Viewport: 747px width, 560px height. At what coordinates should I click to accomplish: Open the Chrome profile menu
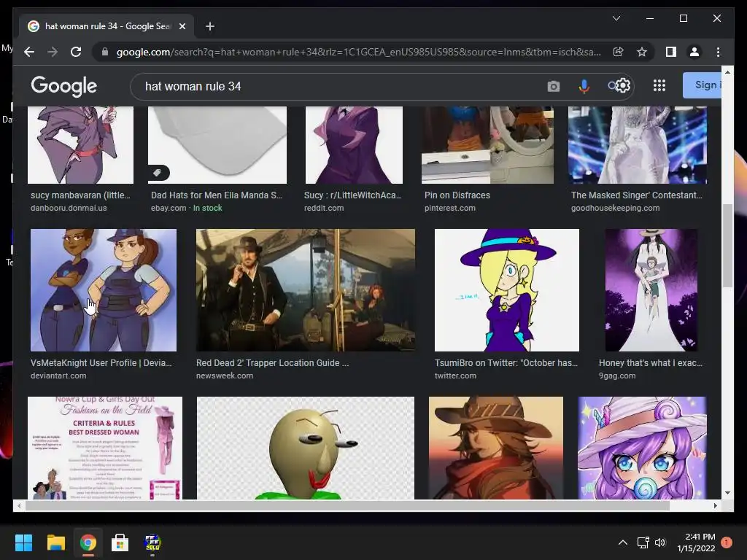pyautogui.click(x=694, y=52)
